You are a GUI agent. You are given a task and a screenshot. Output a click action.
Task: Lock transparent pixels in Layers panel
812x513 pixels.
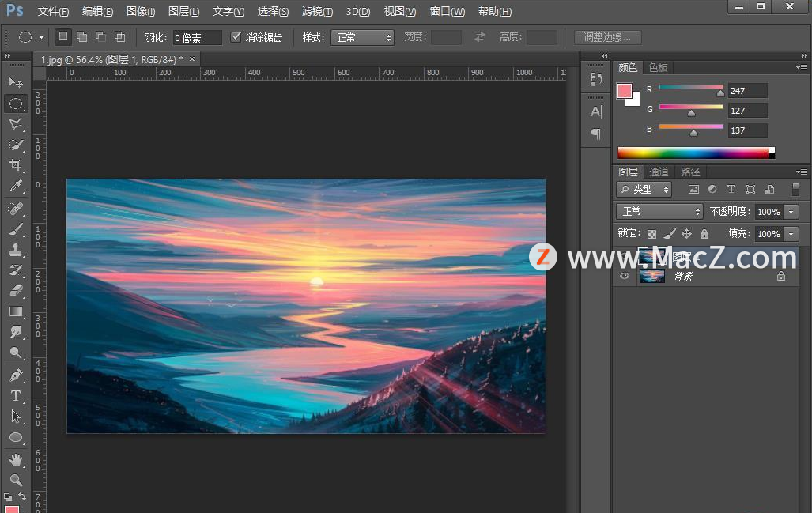(x=652, y=234)
